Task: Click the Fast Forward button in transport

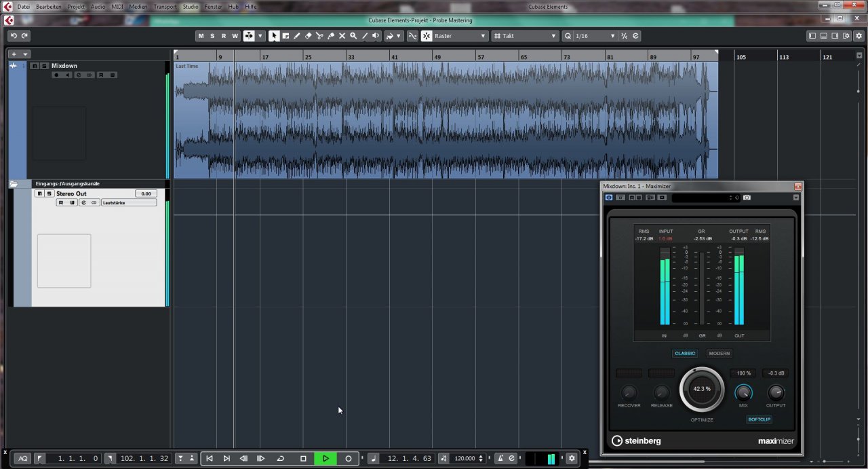Action: click(261, 459)
